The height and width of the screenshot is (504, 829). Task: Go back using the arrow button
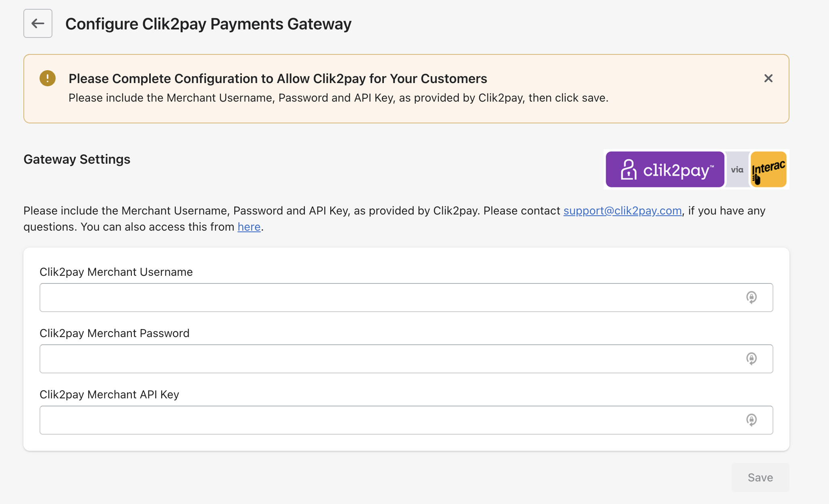(x=38, y=23)
